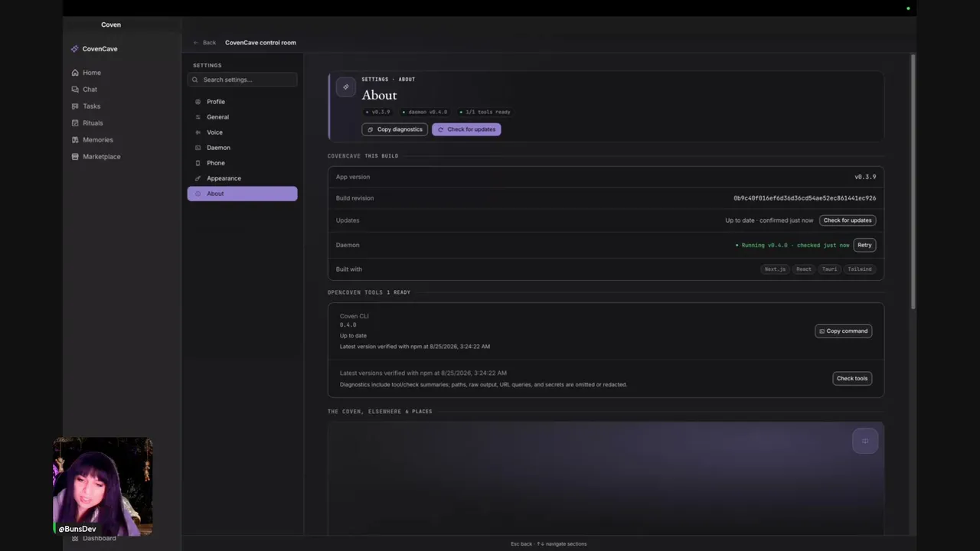Retry the Daemon status check
Image resolution: width=980 pixels, height=551 pixels.
[x=864, y=245]
